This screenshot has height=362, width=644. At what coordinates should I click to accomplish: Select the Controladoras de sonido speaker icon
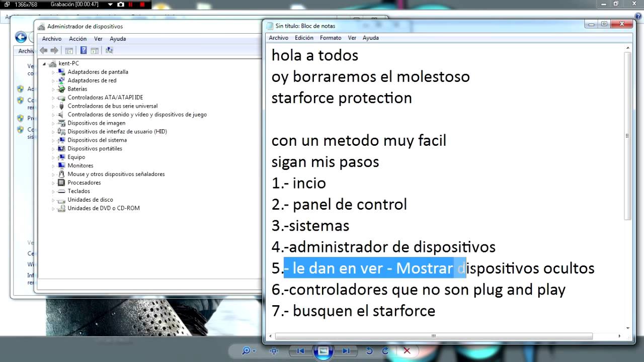coord(61,115)
